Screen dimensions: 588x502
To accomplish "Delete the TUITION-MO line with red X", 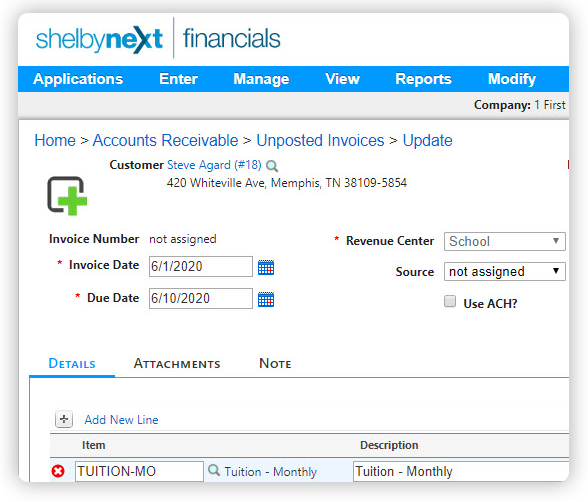I will (58, 471).
